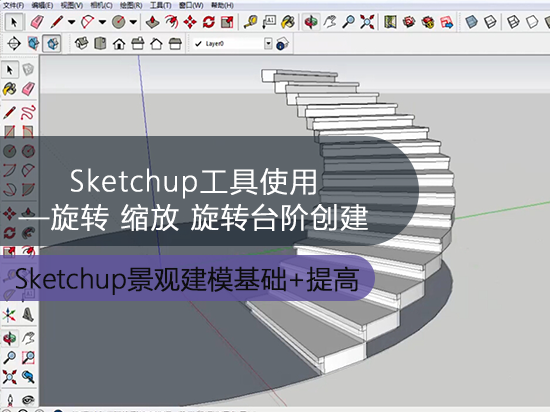Open the 编辑(E) menu
The height and width of the screenshot is (412, 550).
pyautogui.click(x=42, y=5)
